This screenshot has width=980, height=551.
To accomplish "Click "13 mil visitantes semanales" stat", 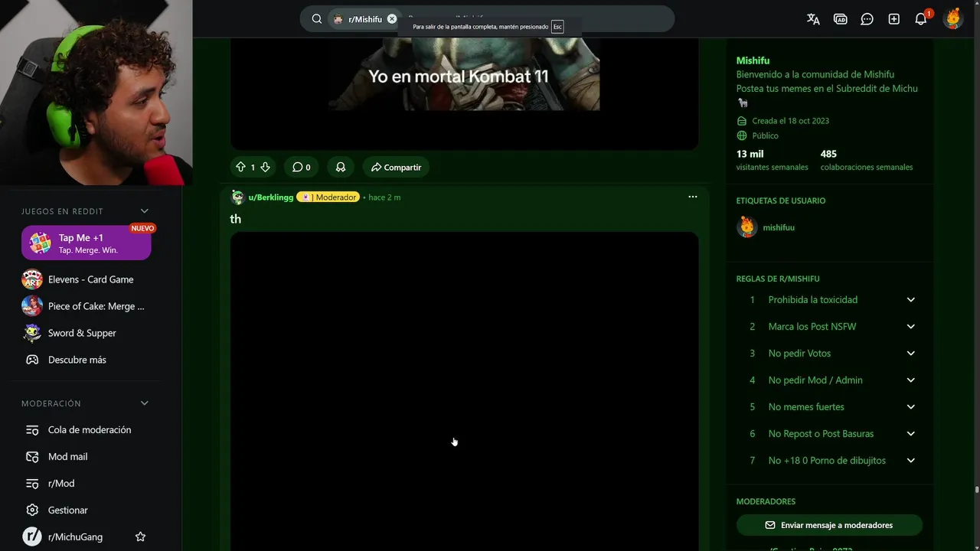I will tap(772, 160).
